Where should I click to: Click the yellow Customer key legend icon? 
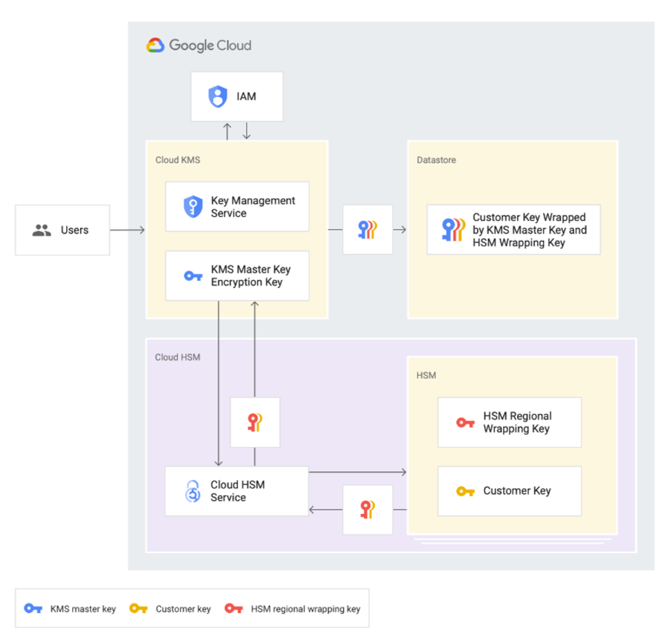(x=139, y=608)
